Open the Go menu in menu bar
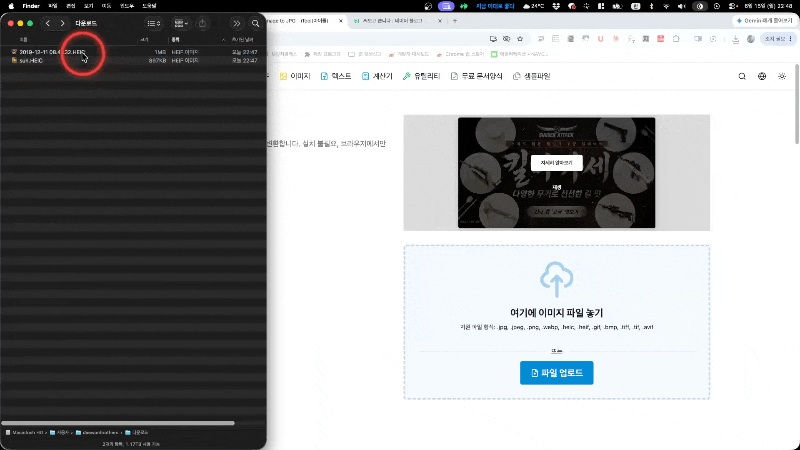This screenshot has width=800, height=450. click(x=106, y=6)
